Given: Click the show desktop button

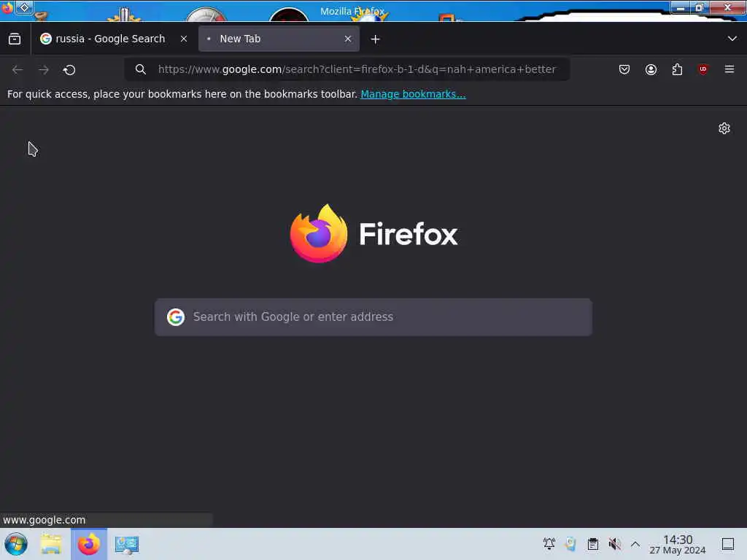Looking at the screenshot, I should pos(727,544).
